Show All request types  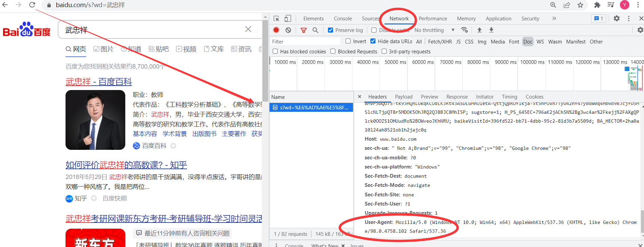tap(419, 41)
